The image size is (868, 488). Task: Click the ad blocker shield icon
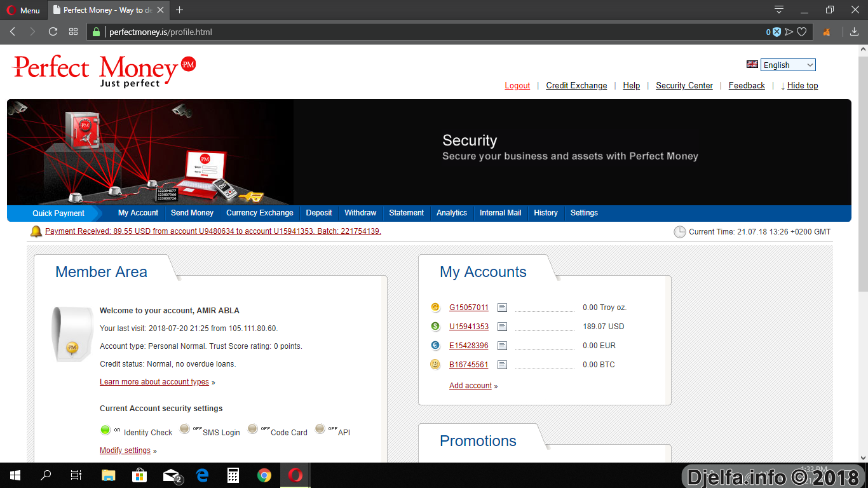pyautogui.click(x=776, y=32)
